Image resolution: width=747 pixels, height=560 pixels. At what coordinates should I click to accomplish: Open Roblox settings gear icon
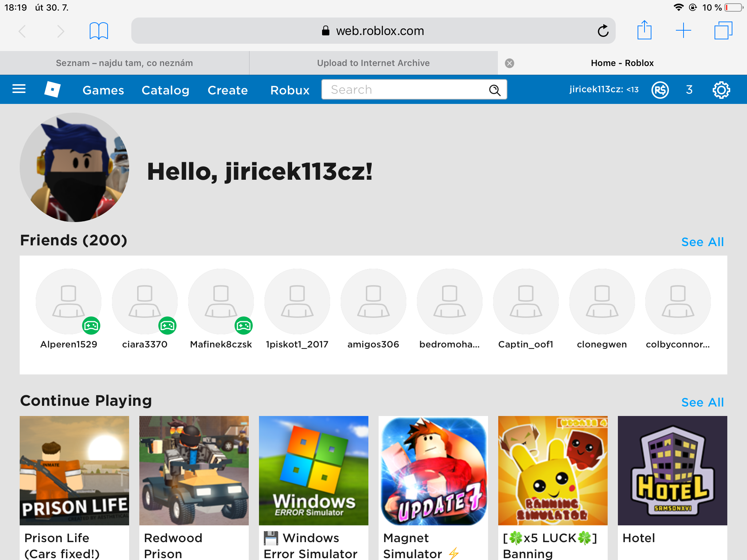[x=721, y=90]
